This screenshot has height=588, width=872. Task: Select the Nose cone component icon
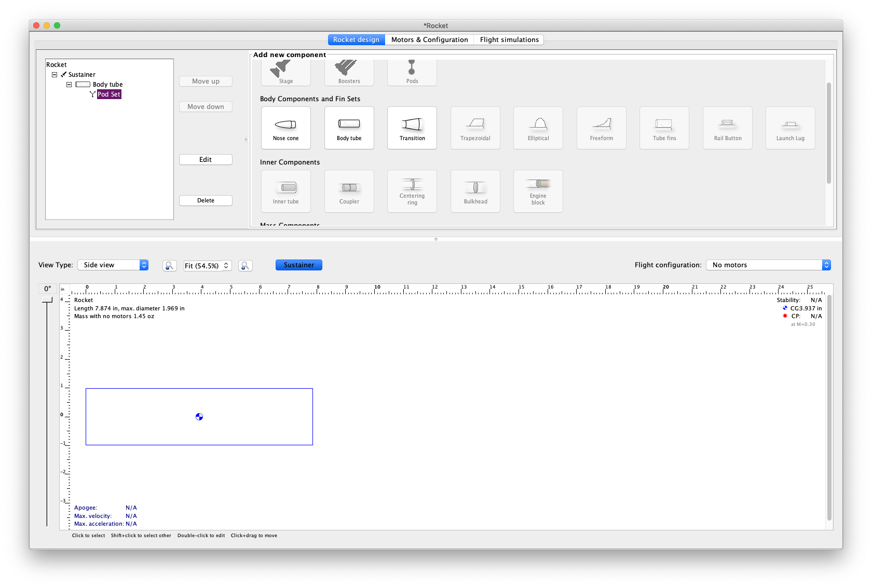coord(285,127)
